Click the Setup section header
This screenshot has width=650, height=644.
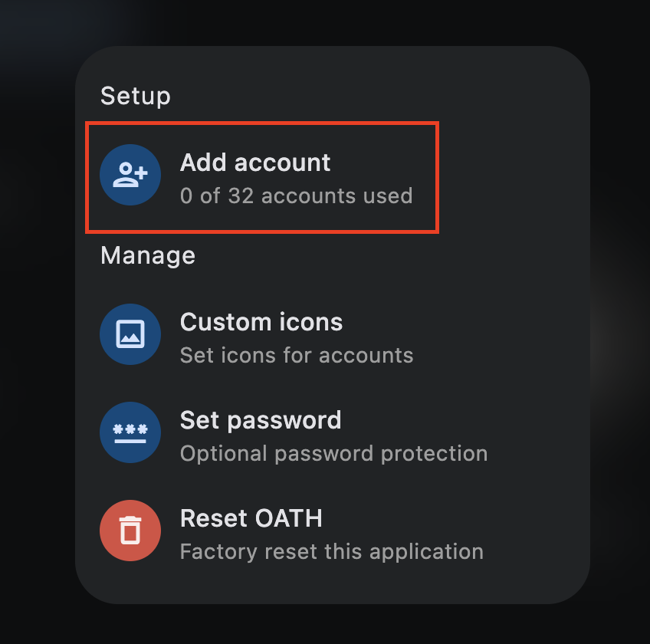pos(136,96)
